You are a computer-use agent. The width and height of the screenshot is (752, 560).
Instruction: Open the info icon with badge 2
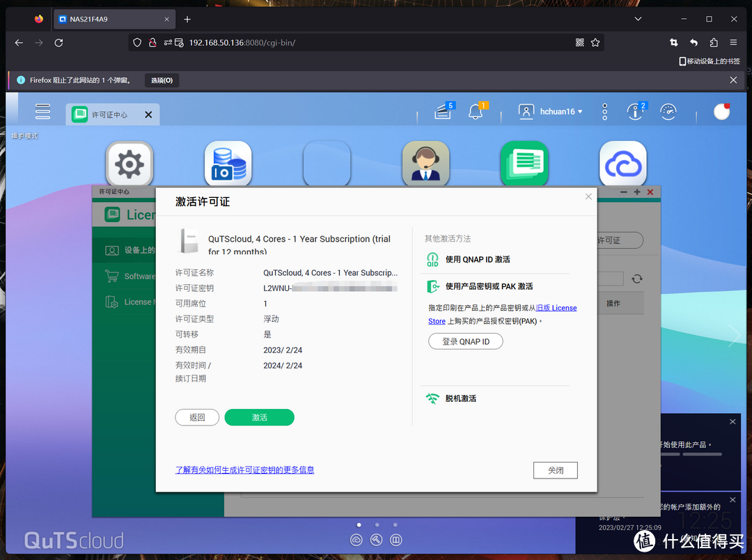click(x=635, y=112)
